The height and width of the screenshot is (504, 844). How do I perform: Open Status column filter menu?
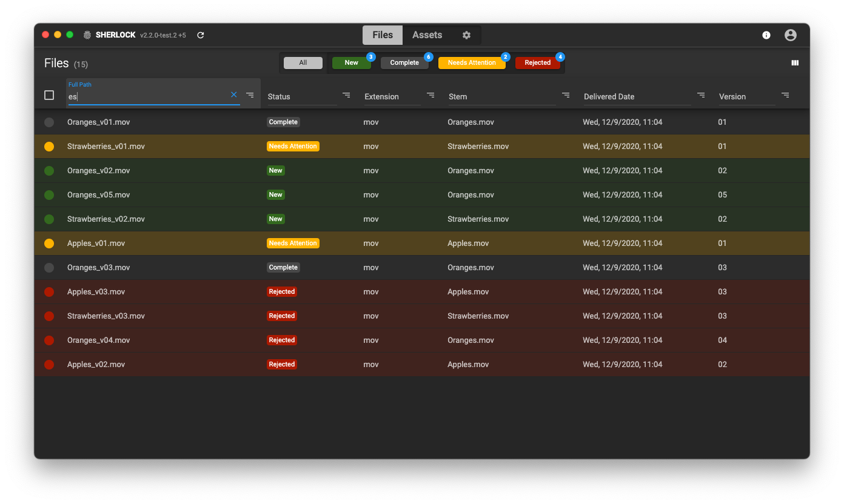click(346, 95)
